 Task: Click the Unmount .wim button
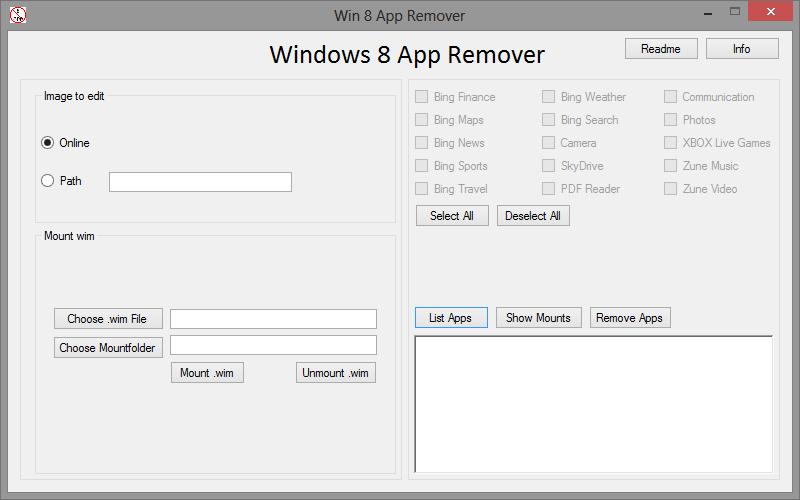pos(336,373)
